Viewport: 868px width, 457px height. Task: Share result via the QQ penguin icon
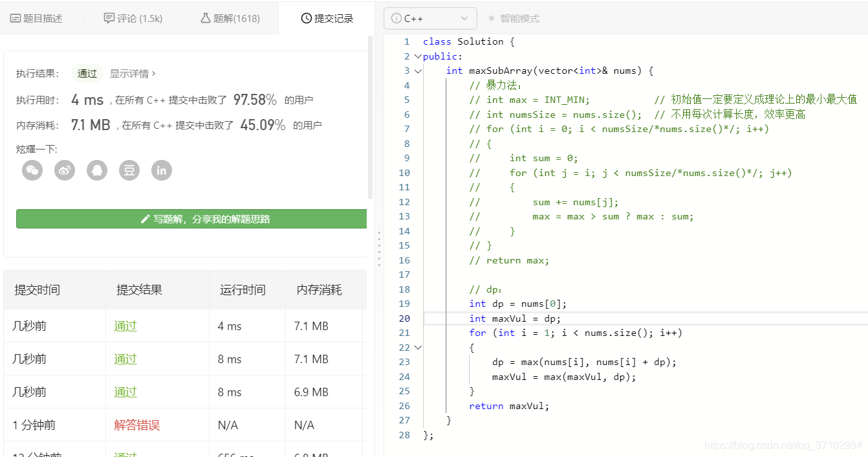pyautogui.click(x=96, y=170)
